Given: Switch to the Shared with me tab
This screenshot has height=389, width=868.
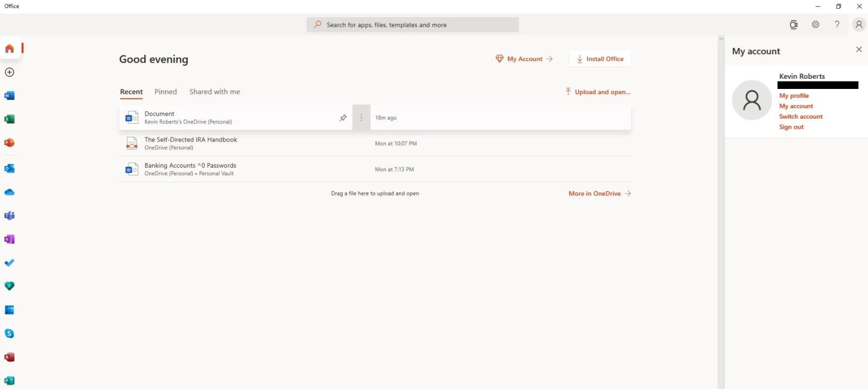Looking at the screenshot, I should click(x=214, y=92).
